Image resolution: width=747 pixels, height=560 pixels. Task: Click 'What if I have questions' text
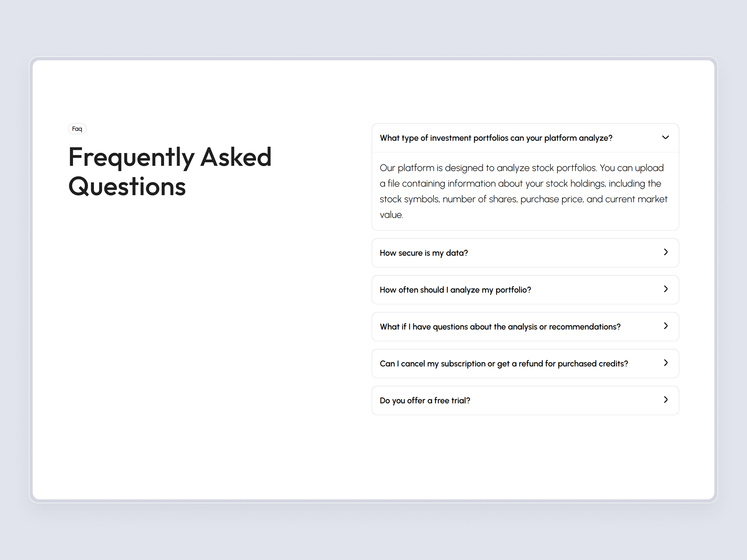point(500,327)
